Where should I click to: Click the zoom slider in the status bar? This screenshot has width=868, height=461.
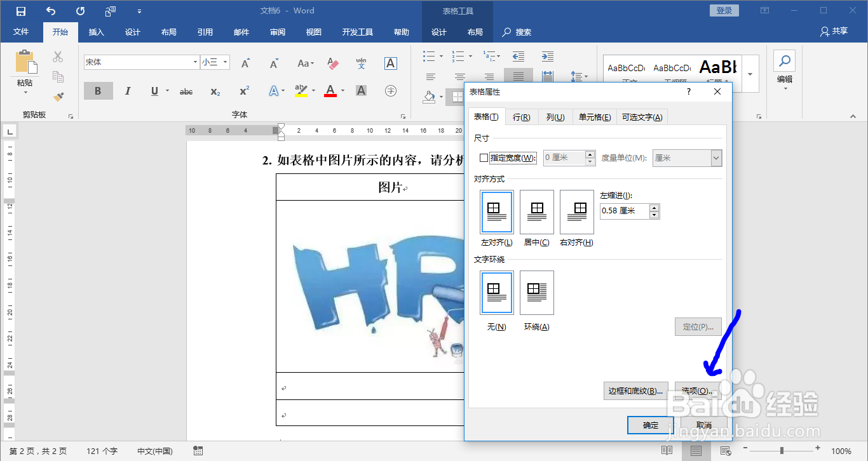click(x=782, y=451)
